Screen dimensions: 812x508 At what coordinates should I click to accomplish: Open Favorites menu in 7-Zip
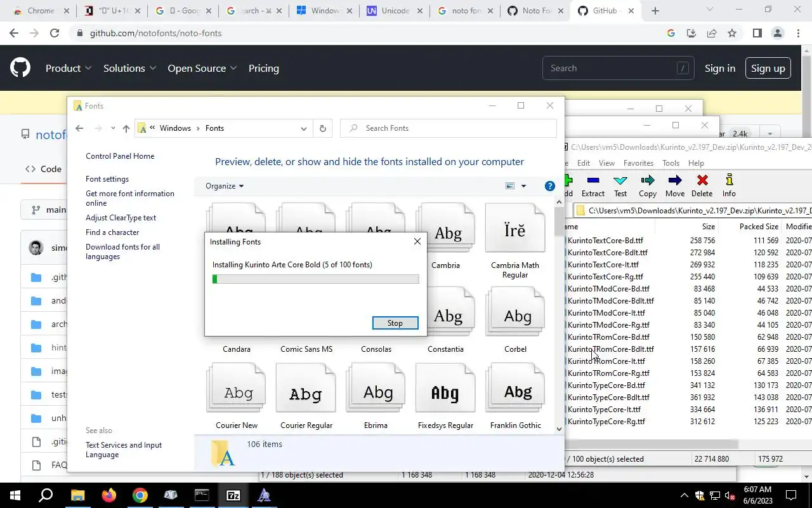[638, 163]
